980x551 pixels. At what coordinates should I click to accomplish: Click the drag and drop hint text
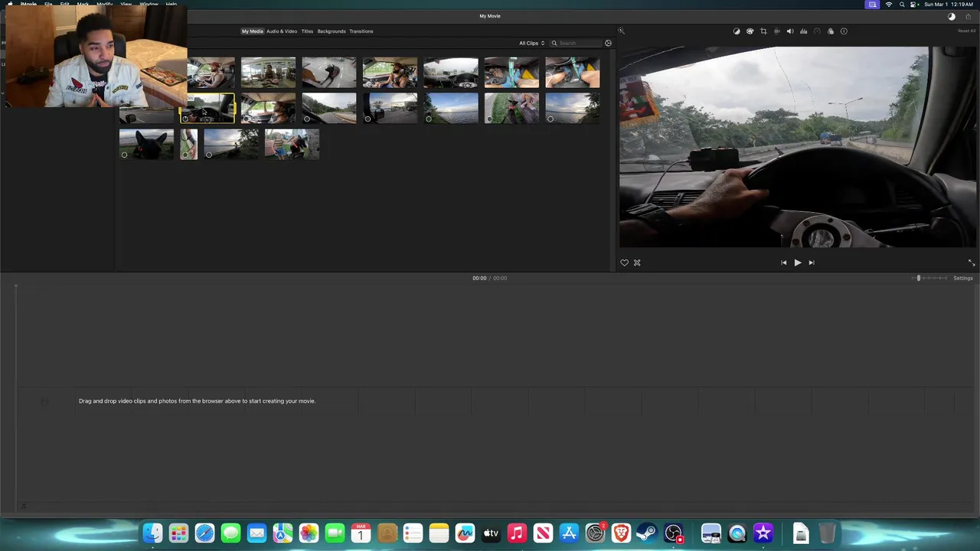(x=197, y=401)
